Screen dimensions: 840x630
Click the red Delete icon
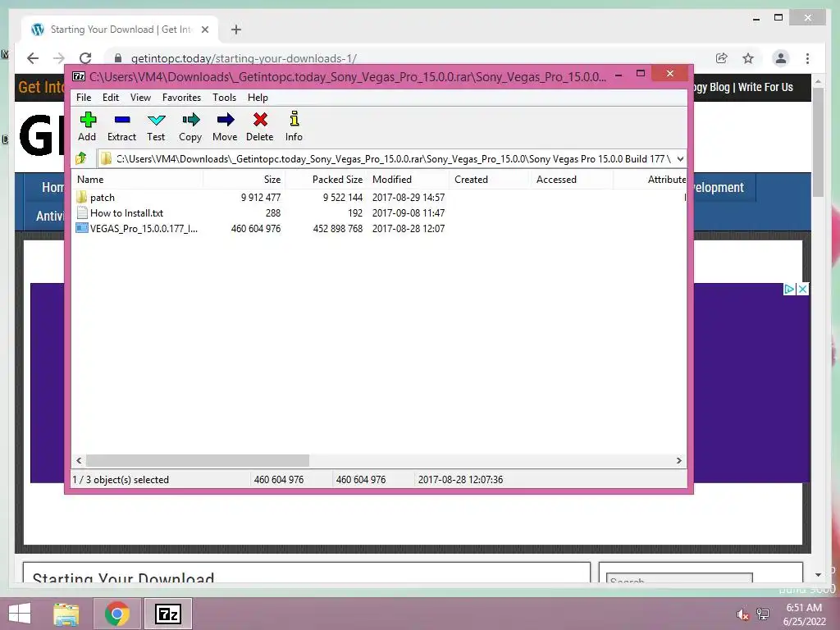[x=260, y=120]
